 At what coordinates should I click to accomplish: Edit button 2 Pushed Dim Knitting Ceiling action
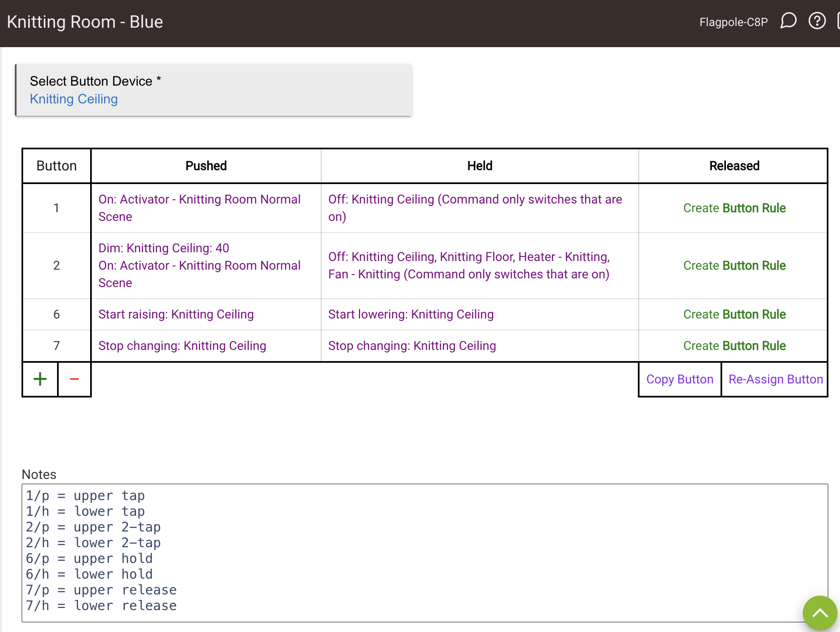point(164,248)
